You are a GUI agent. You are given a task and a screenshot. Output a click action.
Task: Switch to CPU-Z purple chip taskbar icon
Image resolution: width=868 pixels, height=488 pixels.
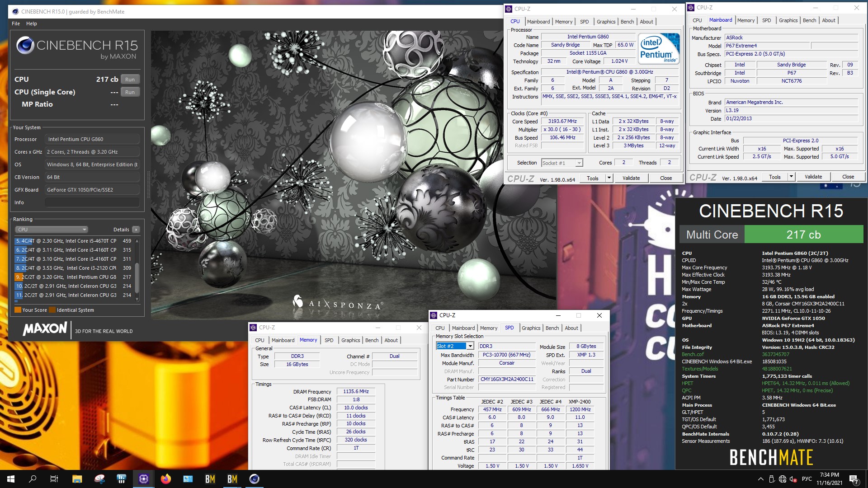click(x=144, y=479)
